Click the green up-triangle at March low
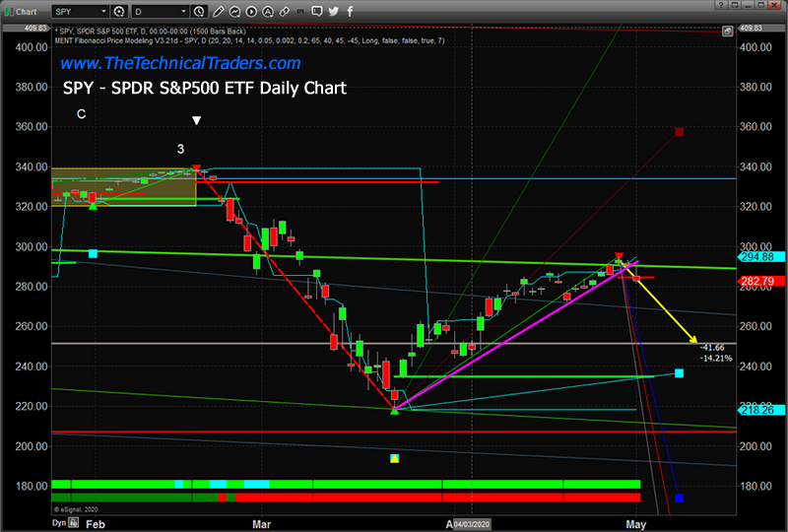Image resolution: width=788 pixels, height=532 pixels. [395, 412]
